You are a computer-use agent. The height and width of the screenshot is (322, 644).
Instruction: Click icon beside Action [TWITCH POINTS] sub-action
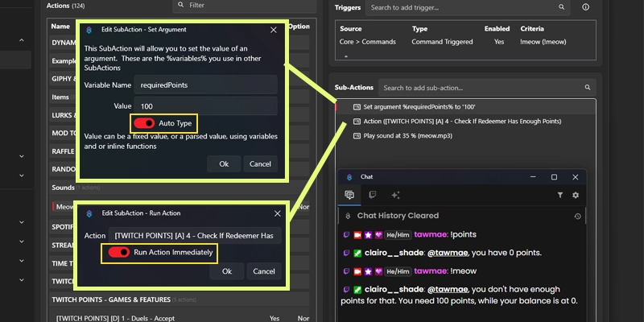(x=357, y=122)
